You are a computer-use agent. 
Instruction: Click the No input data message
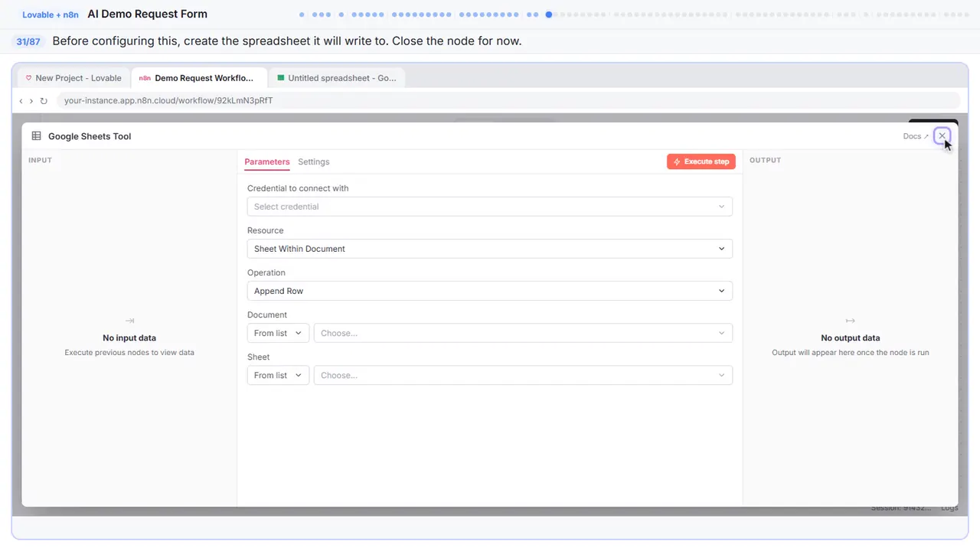(129, 337)
